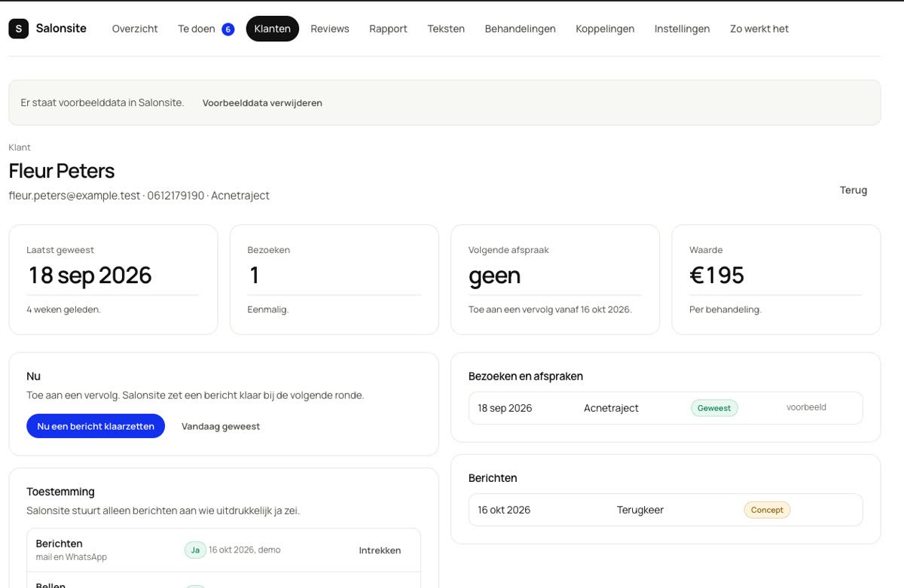Click the Toestemming heading

[60, 492]
